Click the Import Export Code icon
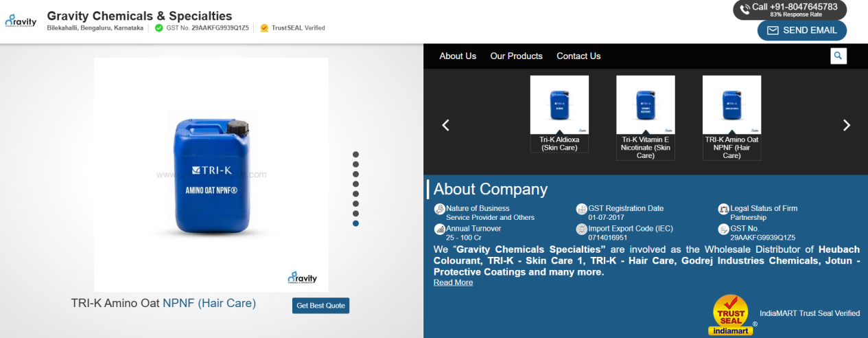The height and width of the screenshot is (338, 868). click(x=581, y=229)
